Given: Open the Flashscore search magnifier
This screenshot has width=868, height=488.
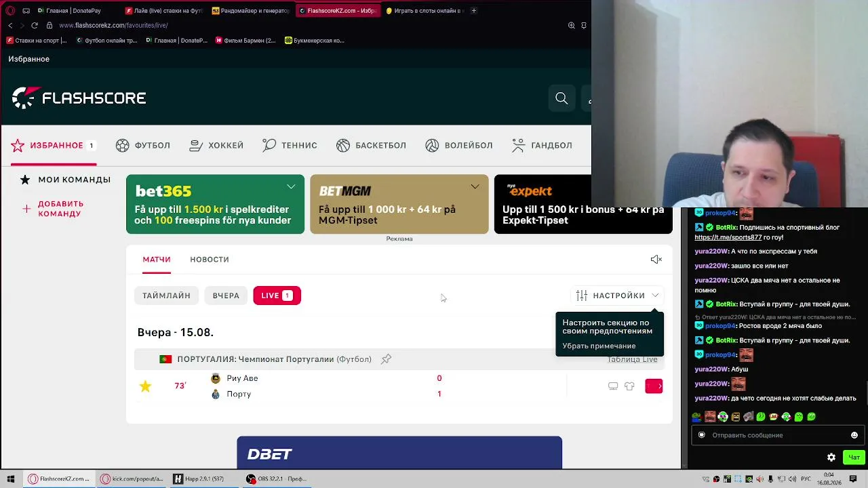Looking at the screenshot, I should coord(561,98).
